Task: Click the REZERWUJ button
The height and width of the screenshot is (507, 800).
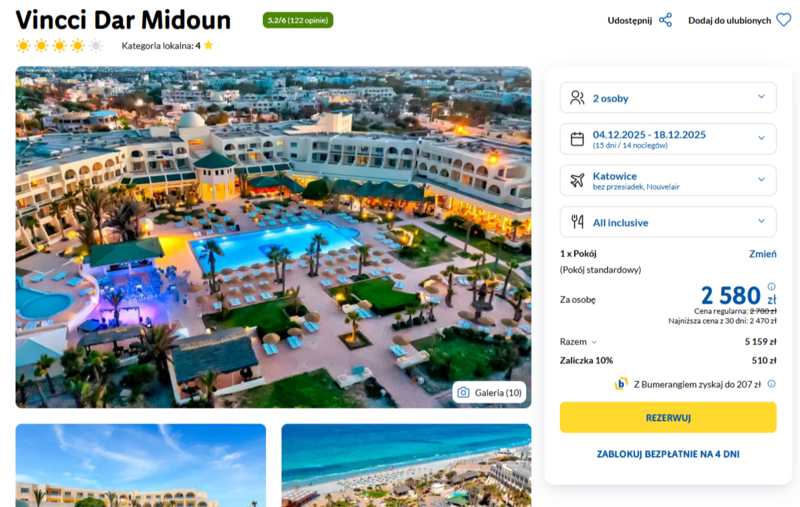Action: coord(668,417)
